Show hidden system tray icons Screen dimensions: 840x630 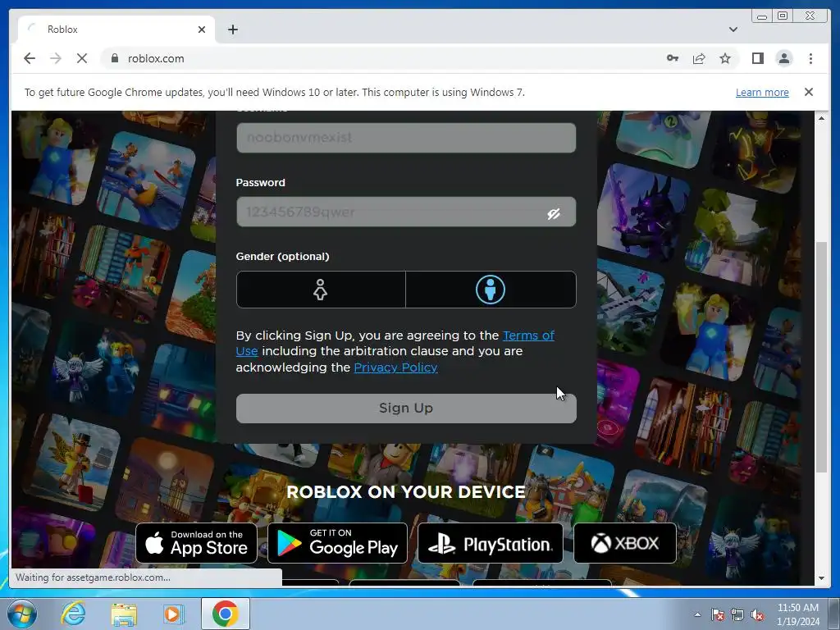click(x=697, y=614)
